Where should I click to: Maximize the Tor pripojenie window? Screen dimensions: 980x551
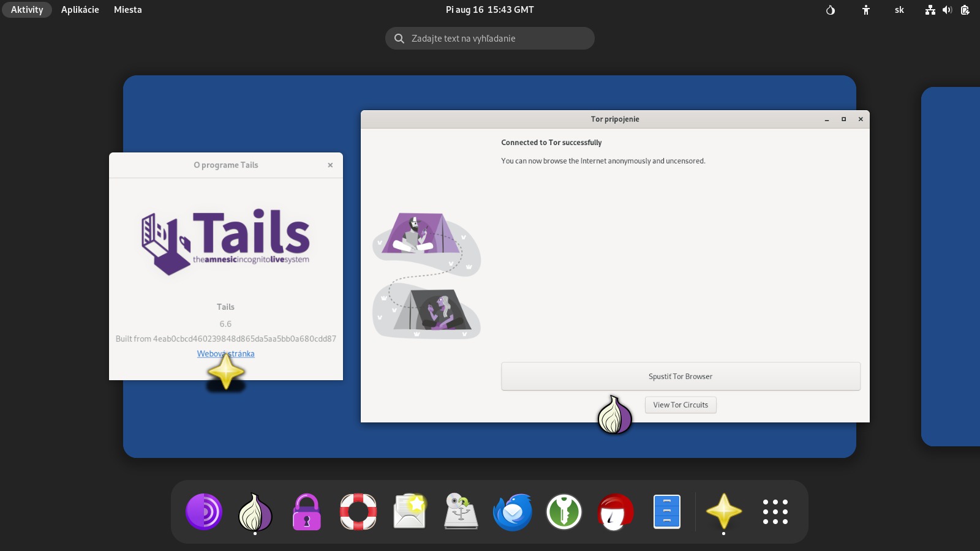(x=843, y=119)
